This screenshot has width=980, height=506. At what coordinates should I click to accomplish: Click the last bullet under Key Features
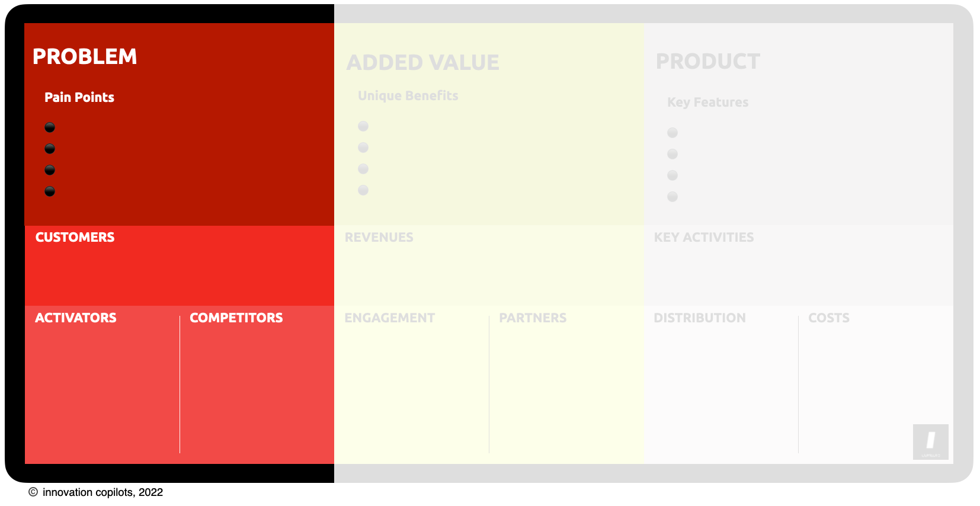(x=672, y=197)
